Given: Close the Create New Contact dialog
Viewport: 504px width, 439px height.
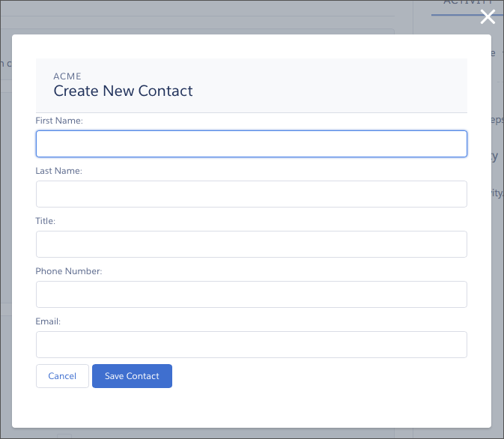Looking at the screenshot, I should 488,17.
